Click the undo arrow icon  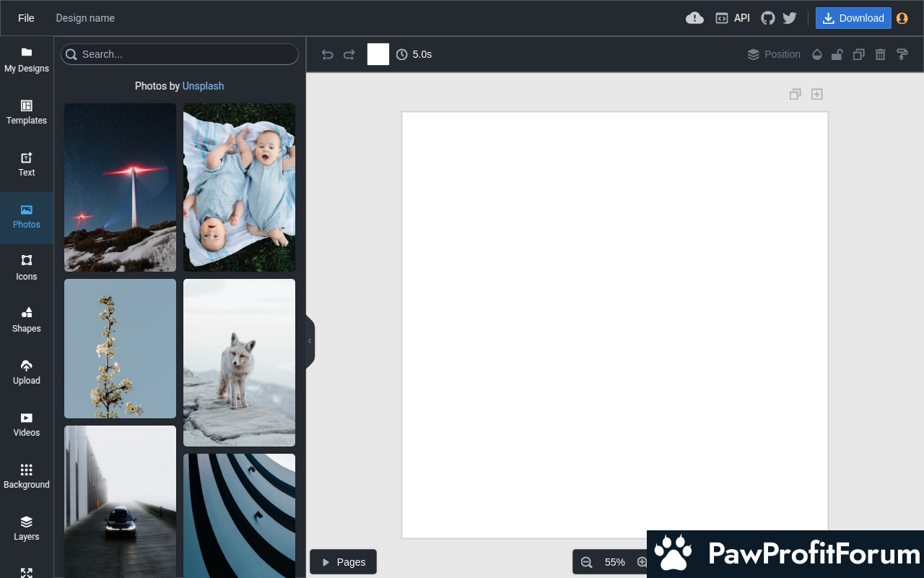point(327,54)
